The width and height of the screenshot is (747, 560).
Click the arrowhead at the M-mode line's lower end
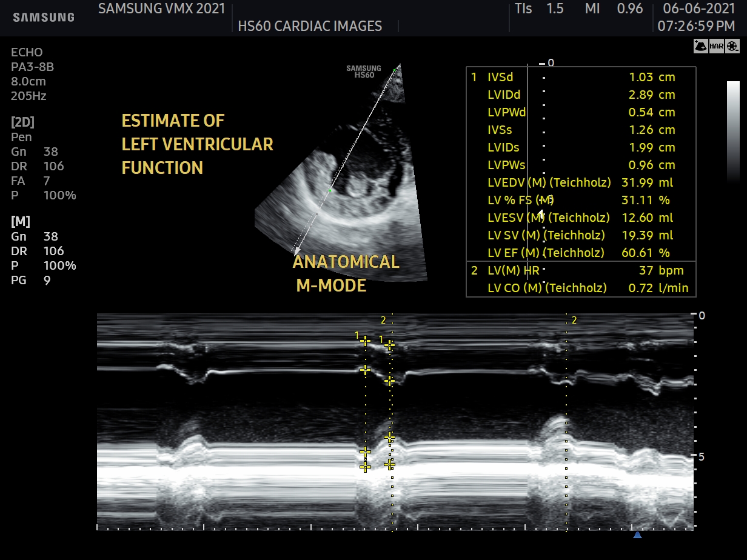point(296,250)
